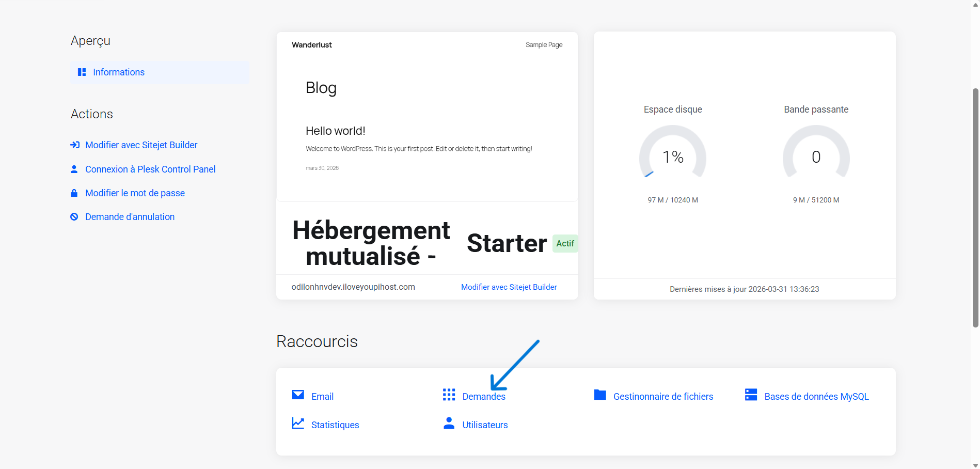The height and width of the screenshot is (469, 980).
Task: Click the Sitejet Builder arrow icon
Action: (75, 145)
